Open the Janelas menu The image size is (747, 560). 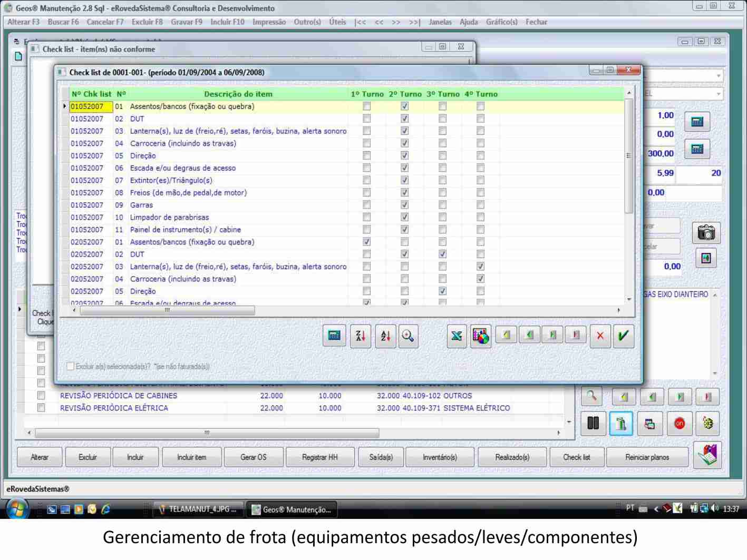coord(440,22)
